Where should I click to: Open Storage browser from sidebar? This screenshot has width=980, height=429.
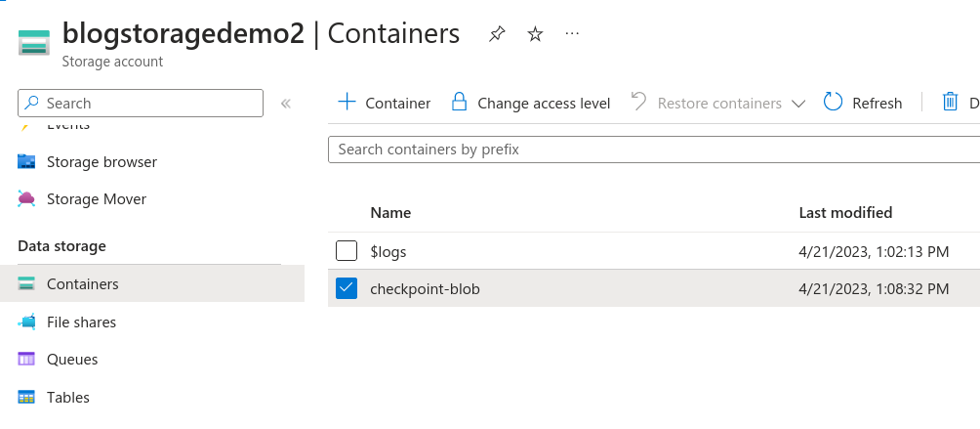point(102,162)
